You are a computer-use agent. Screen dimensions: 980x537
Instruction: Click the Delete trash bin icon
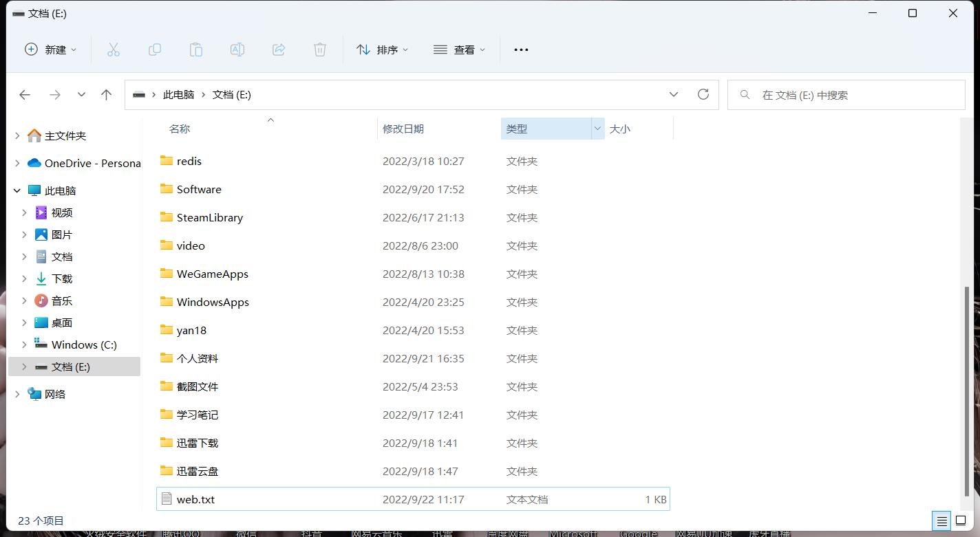coord(320,50)
